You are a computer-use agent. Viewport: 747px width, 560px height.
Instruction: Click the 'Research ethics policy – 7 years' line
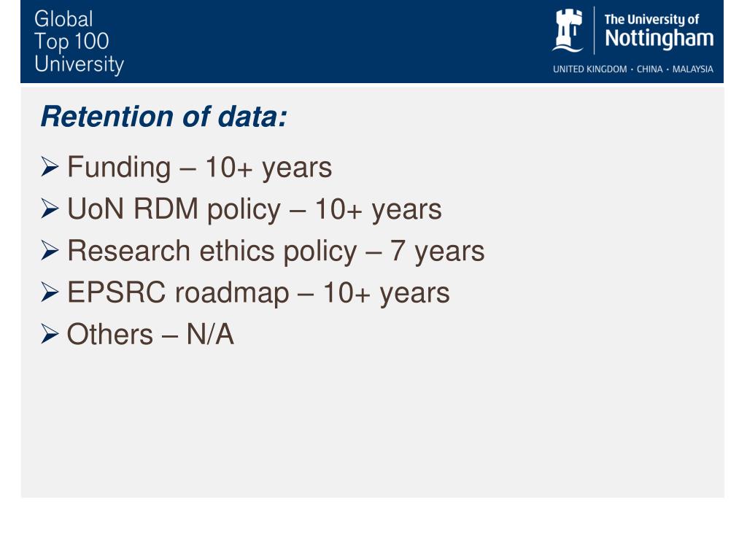(x=276, y=252)
